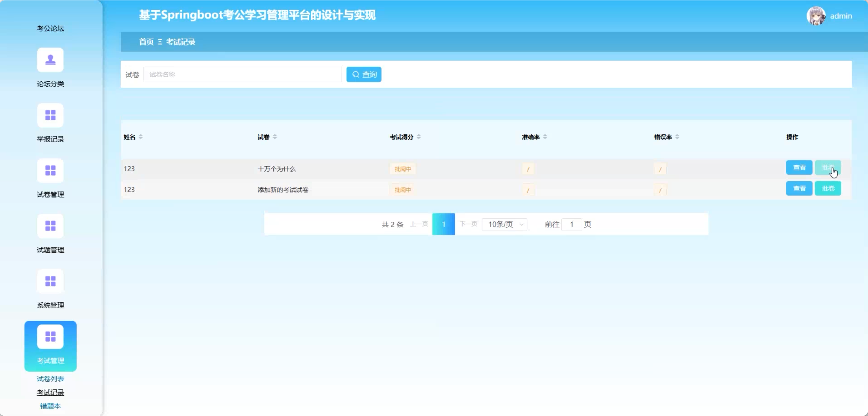Click the 首页 breadcrumb link
The width and height of the screenshot is (868, 416).
pos(146,42)
